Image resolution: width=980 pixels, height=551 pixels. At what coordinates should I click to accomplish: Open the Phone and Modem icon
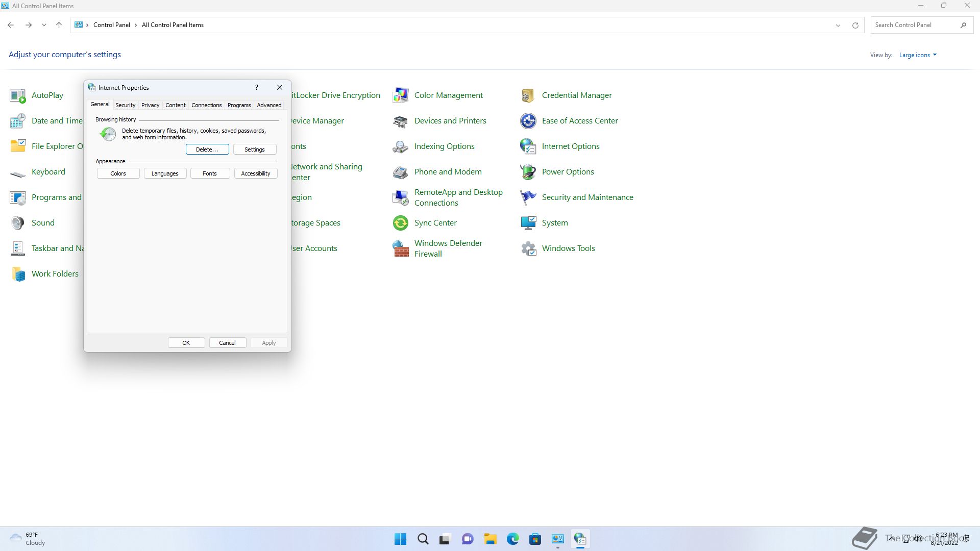tap(401, 172)
